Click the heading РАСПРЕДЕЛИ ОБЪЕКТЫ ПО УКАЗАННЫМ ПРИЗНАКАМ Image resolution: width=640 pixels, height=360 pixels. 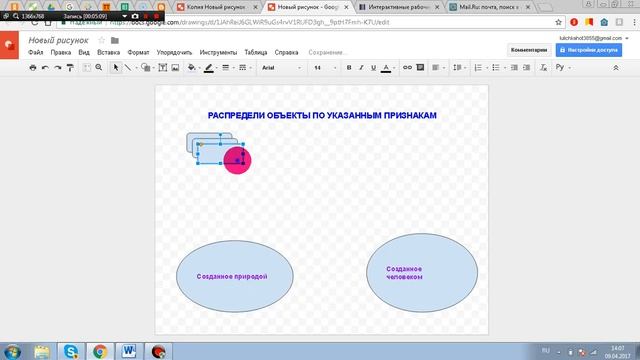click(322, 116)
